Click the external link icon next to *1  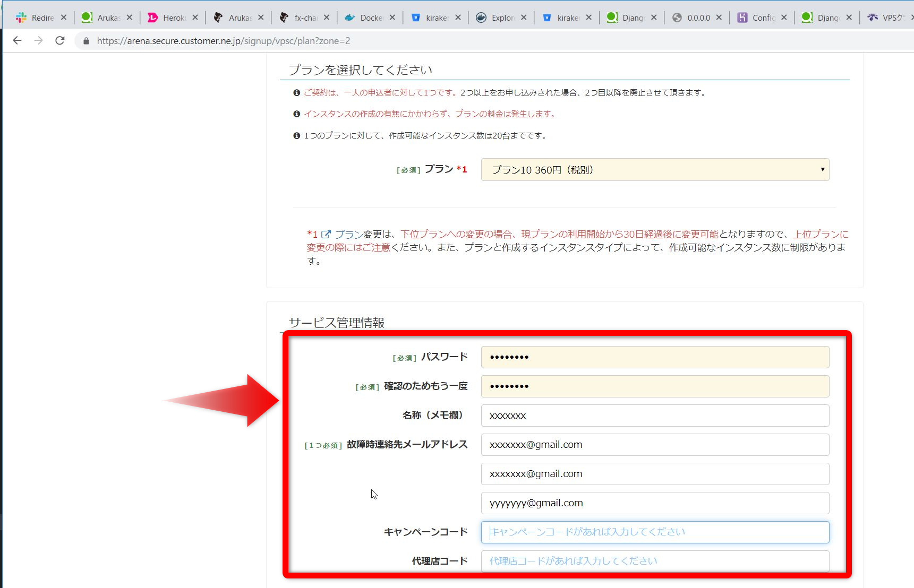click(326, 234)
